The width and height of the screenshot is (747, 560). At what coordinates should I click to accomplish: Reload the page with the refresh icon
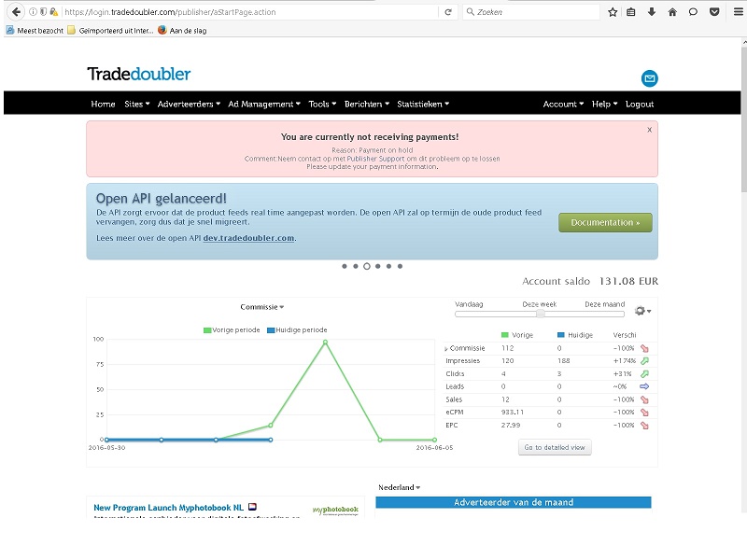click(448, 12)
